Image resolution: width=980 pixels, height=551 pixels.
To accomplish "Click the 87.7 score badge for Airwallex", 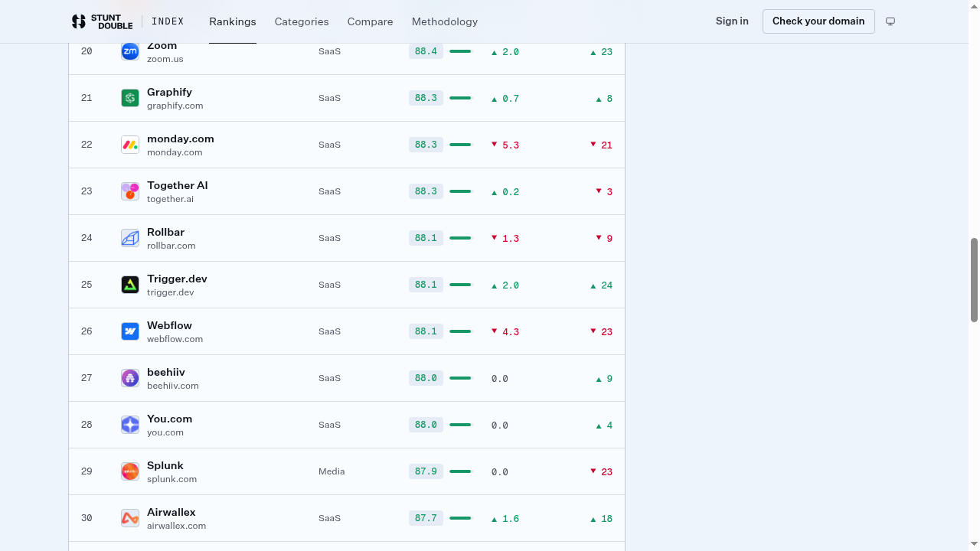I will (x=426, y=518).
